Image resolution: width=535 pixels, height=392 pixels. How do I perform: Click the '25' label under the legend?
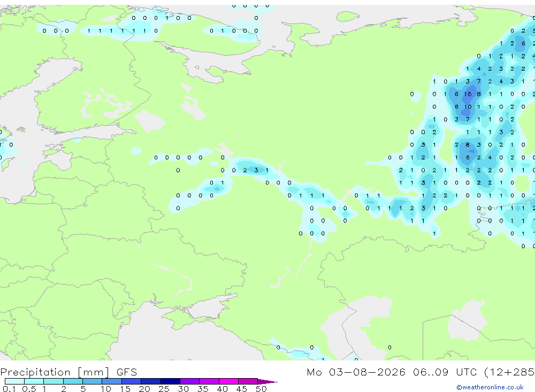pyautogui.click(x=164, y=389)
